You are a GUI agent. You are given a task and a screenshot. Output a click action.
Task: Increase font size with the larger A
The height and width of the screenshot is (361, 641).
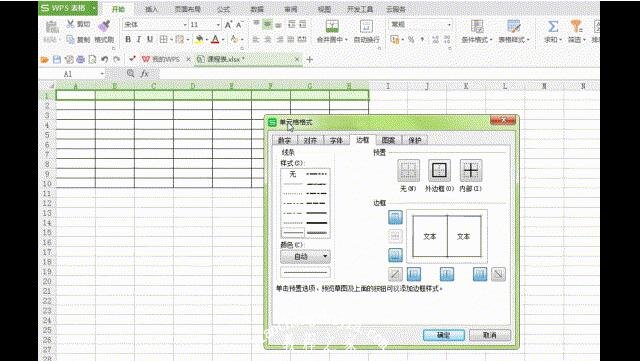tap(229, 25)
